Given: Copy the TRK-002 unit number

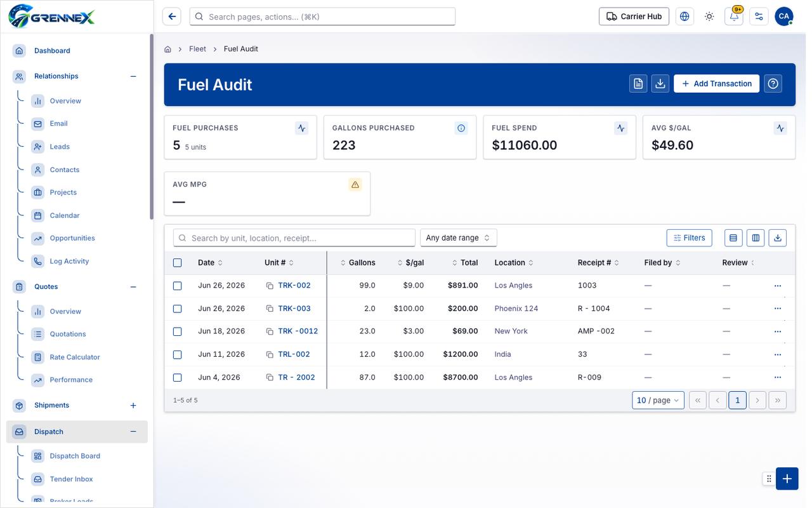Looking at the screenshot, I should click(x=270, y=286).
